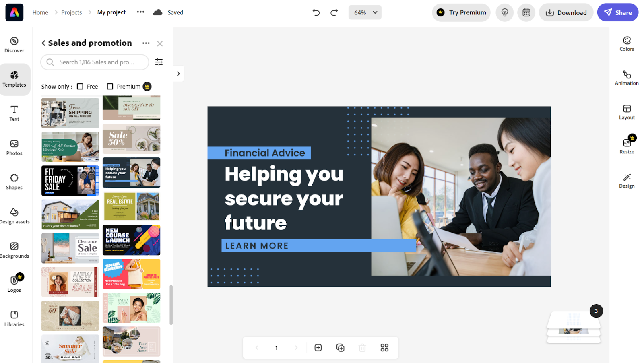644x363 pixels.
Task: Select the Clearance Sale template
Action: (x=70, y=248)
